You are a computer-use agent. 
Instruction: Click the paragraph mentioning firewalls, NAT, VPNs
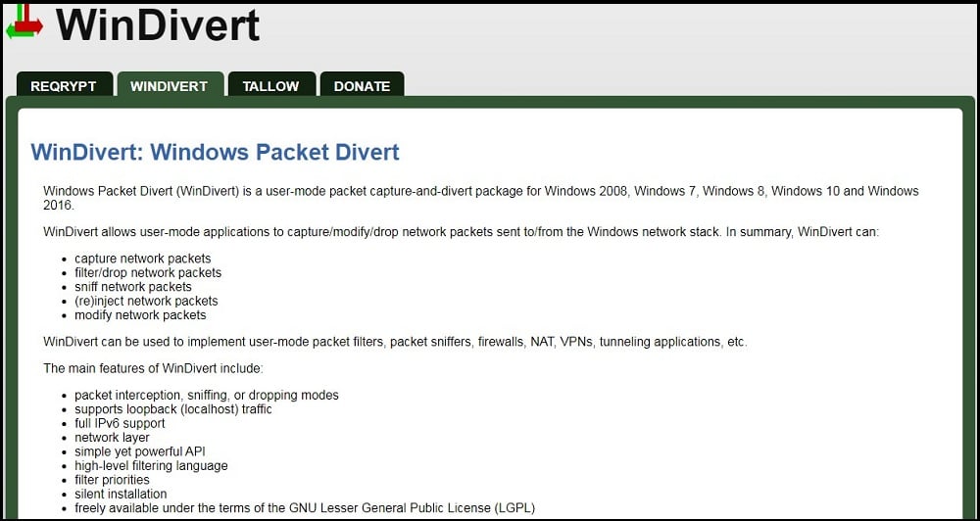[395, 343]
